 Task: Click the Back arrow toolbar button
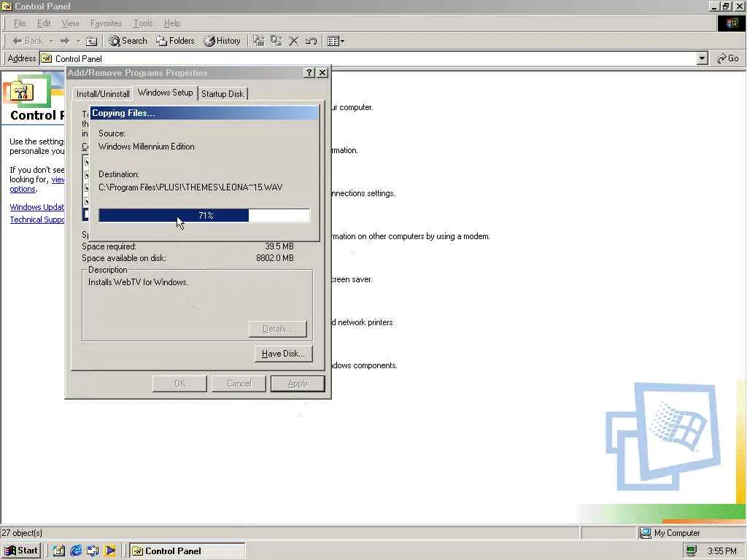point(27,41)
